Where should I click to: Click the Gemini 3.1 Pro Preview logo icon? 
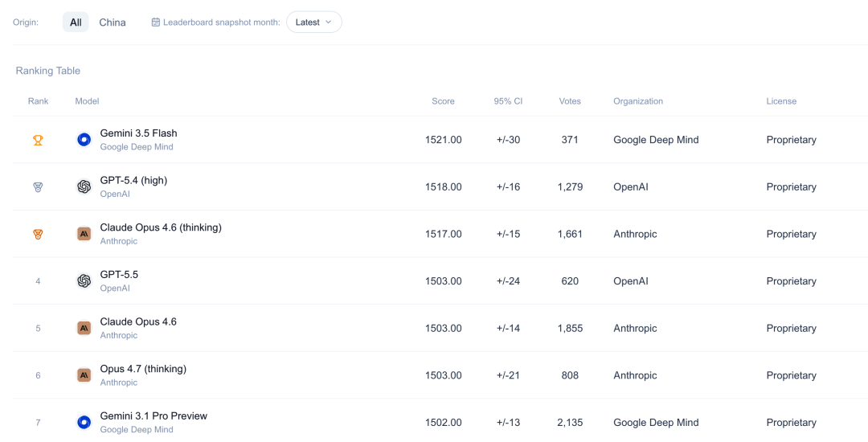(84, 422)
